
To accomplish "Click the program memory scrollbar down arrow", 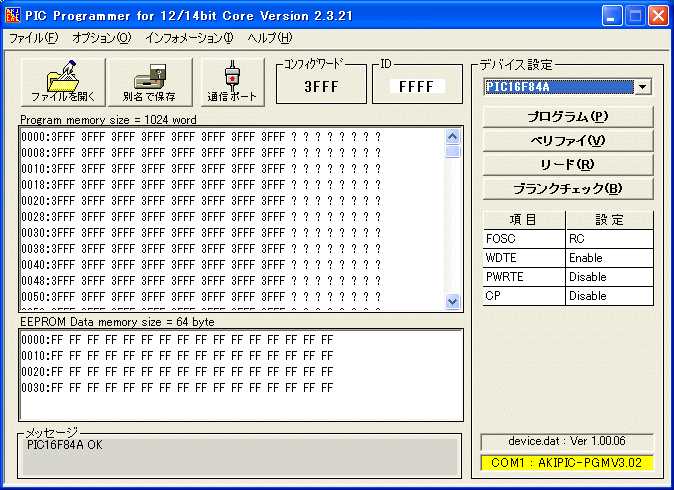I will tap(452, 301).
